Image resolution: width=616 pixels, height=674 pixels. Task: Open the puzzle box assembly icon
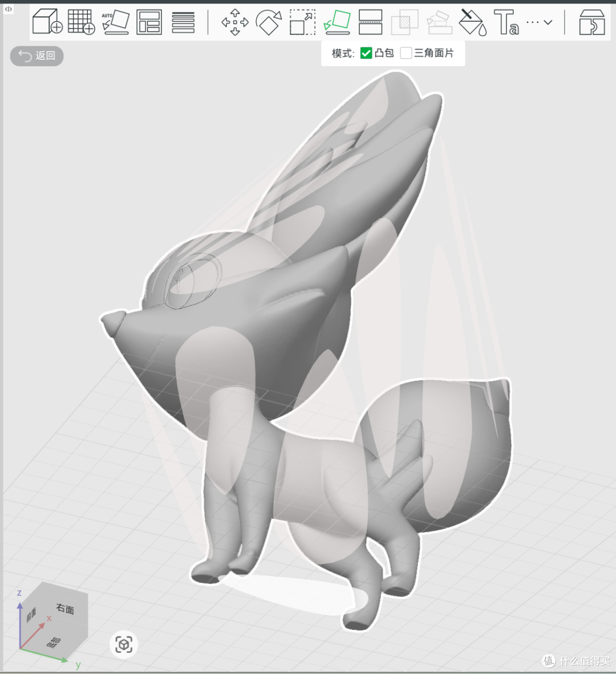[592, 22]
